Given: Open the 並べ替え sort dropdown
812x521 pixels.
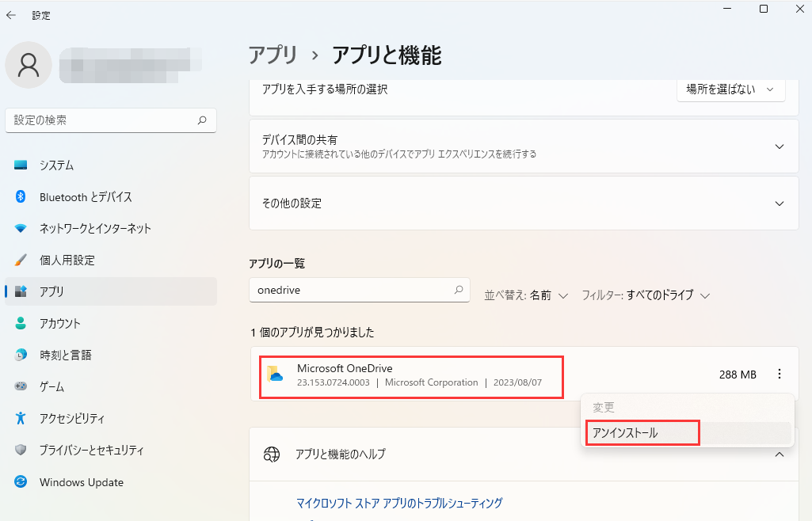Looking at the screenshot, I should (527, 295).
